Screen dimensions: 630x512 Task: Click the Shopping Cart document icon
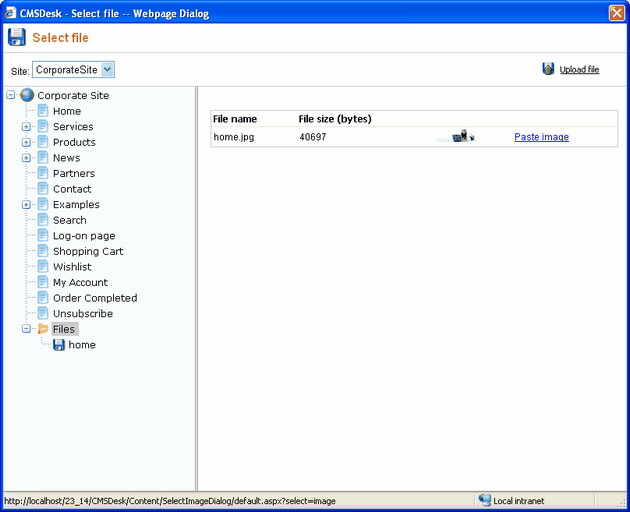[43, 251]
